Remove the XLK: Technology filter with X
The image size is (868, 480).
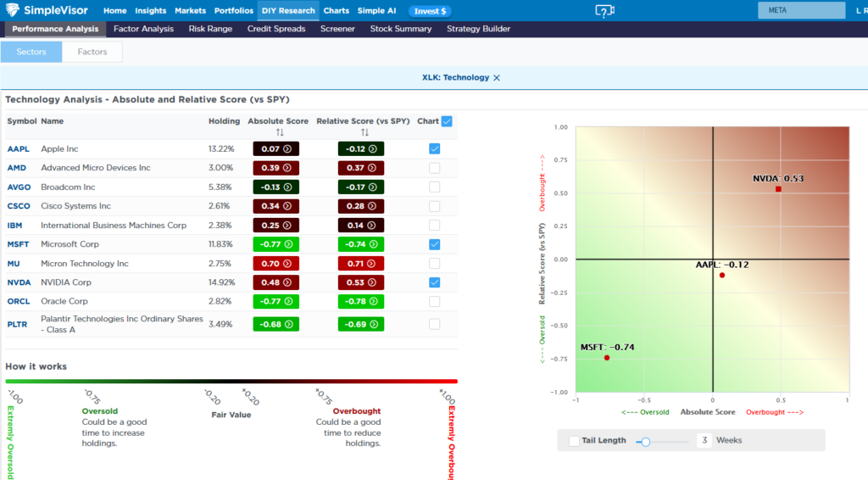[497, 78]
